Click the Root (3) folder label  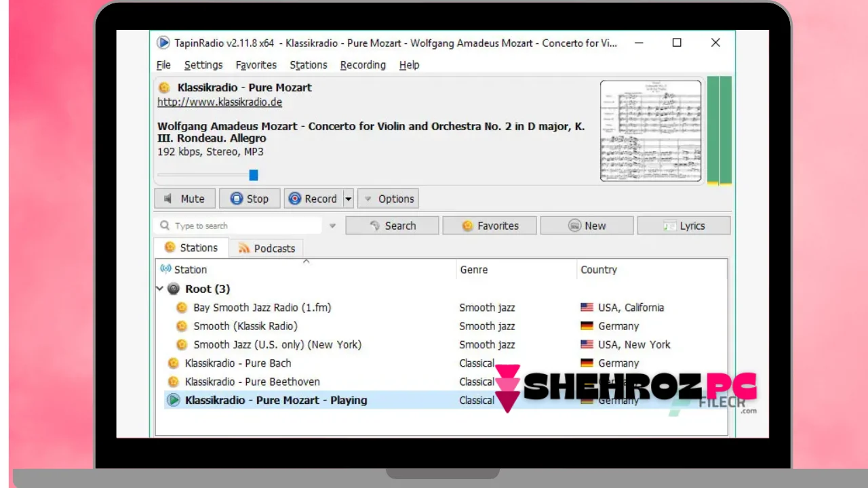point(208,289)
